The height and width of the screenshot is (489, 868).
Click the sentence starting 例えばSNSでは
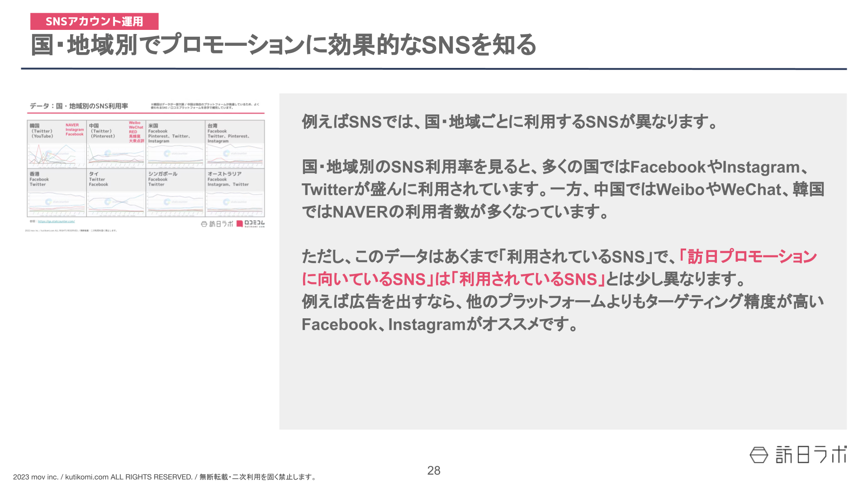coord(510,122)
